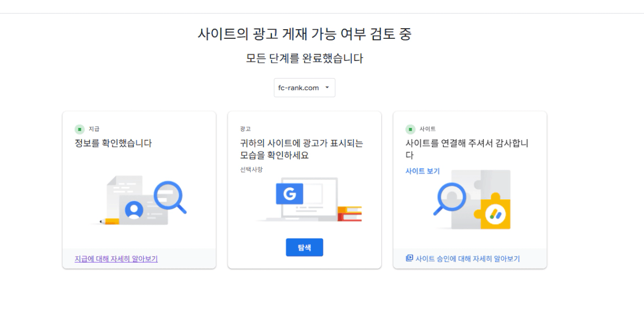Click the 사이트 보기 link
Image resolution: width=644 pixels, height=327 pixels.
coord(423,171)
